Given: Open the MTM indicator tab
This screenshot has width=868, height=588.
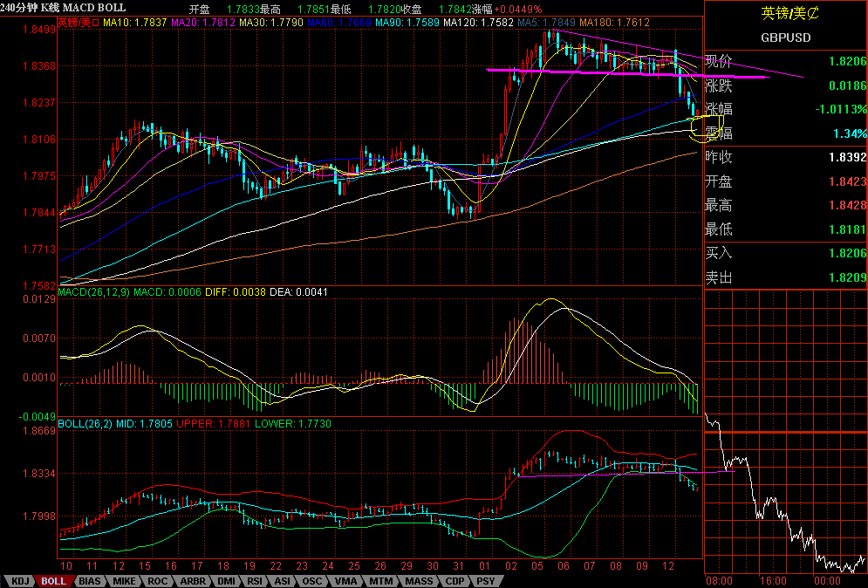Looking at the screenshot, I should [381, 581].
